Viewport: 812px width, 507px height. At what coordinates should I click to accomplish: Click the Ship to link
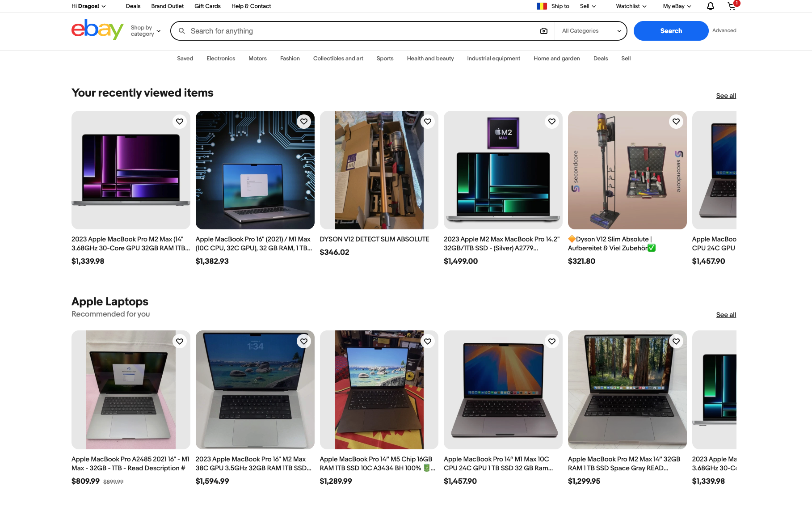[560, 6]
